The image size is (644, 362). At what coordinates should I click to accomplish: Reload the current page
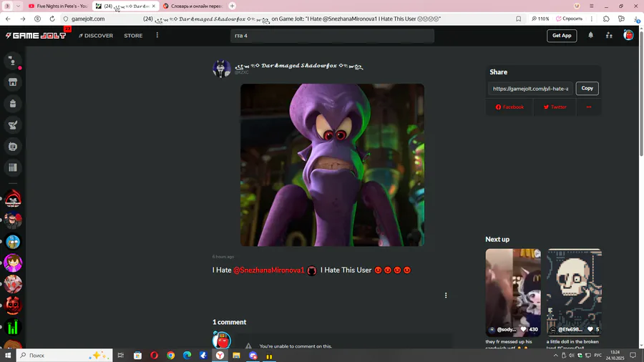click(52, 19)
